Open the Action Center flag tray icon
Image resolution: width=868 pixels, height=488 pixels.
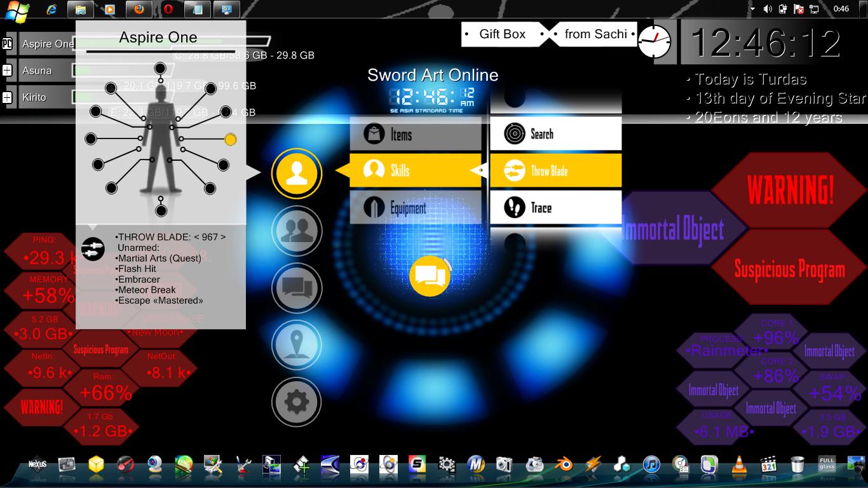click(x=798, y=9)
